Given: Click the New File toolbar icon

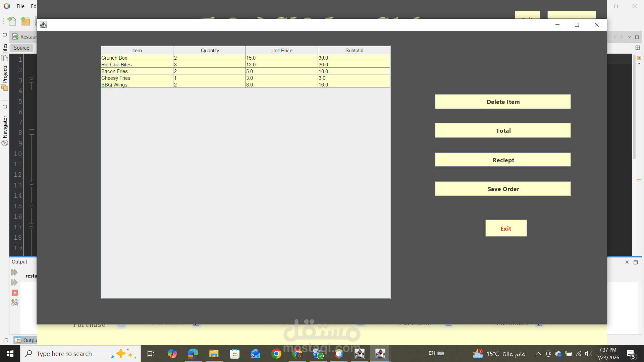Looking at the screenshot, I should click(12, 21).
